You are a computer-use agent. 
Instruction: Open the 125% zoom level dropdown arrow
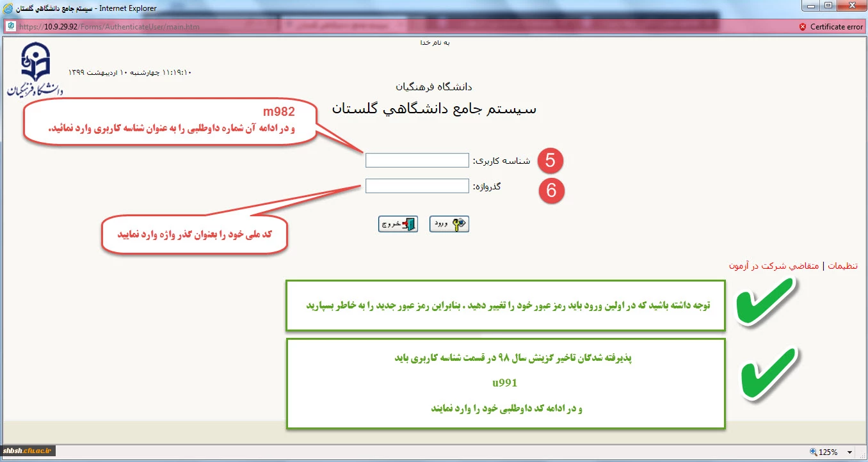(849, 452)
